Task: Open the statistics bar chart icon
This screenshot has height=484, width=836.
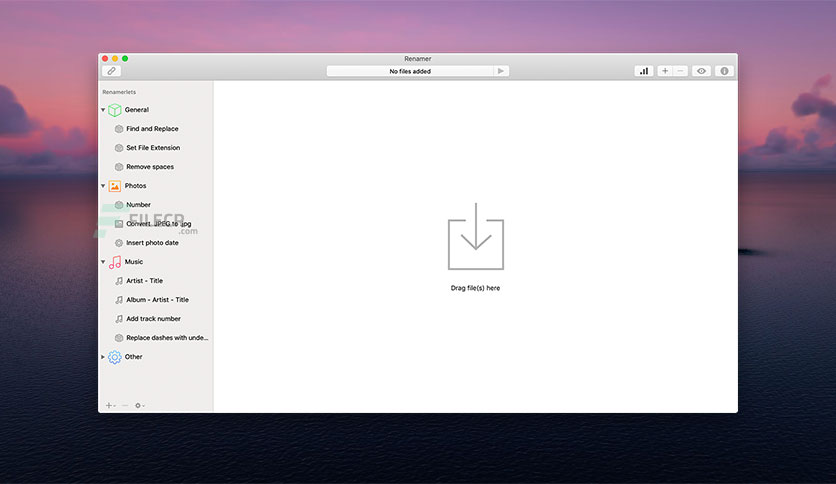Action: (x=644, y=71)
